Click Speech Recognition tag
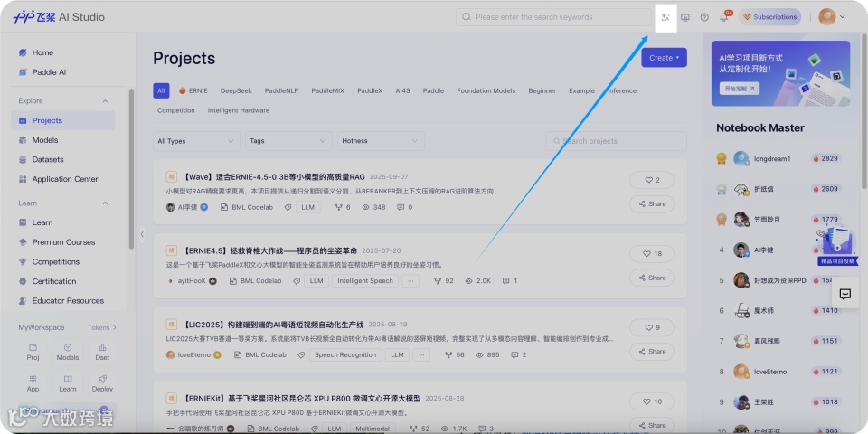The width and height of the screenshot is (868, 434). [345, 354]
